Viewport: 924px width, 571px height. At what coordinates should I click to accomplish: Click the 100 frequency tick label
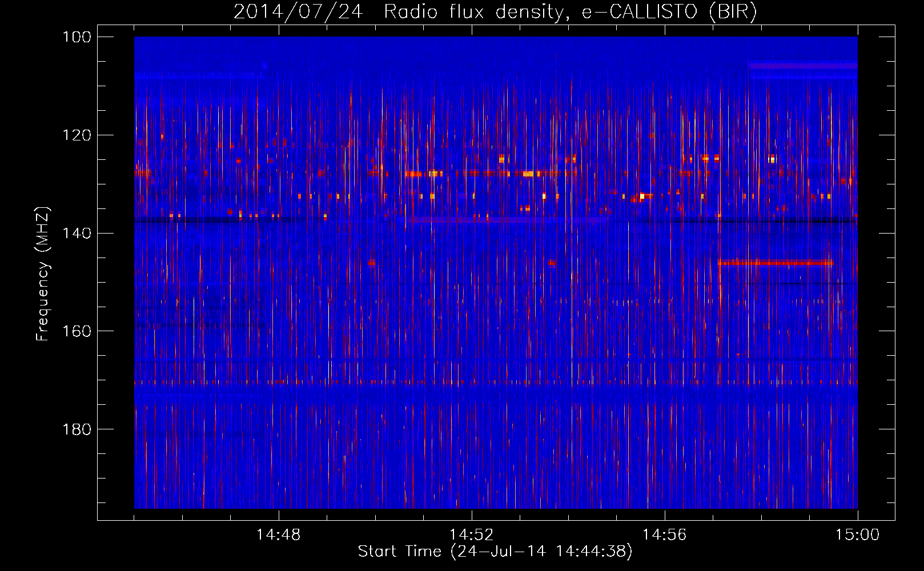click(77, 37)
